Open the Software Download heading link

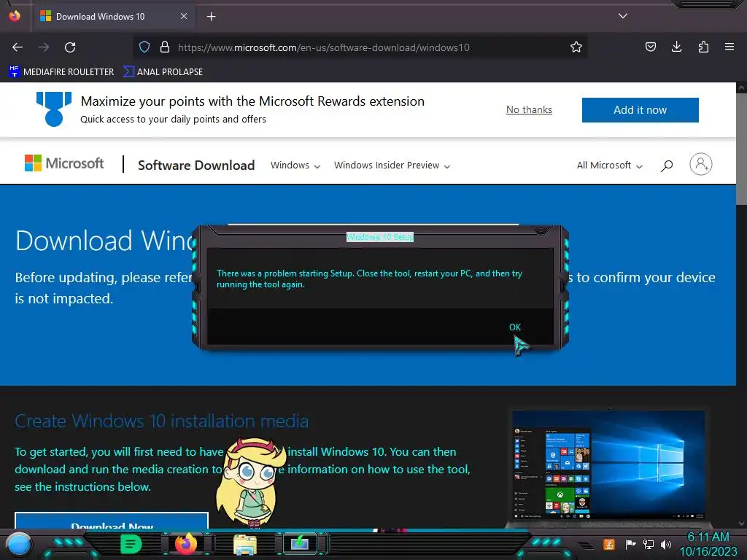tap(196, 166)
